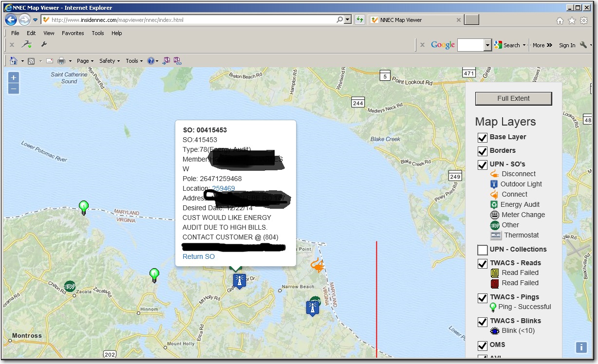The image size is (598, 364).
Task: Click the map zoom in plus button
Action: point(14,77)
